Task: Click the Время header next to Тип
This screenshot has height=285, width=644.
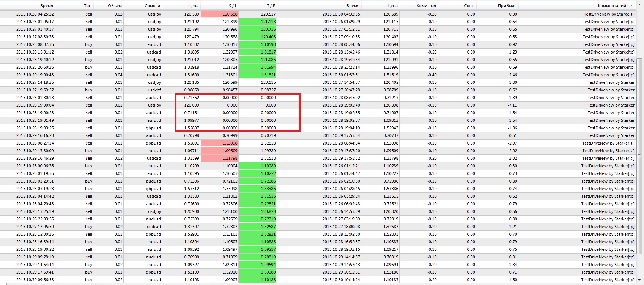Action: point(47,6)
